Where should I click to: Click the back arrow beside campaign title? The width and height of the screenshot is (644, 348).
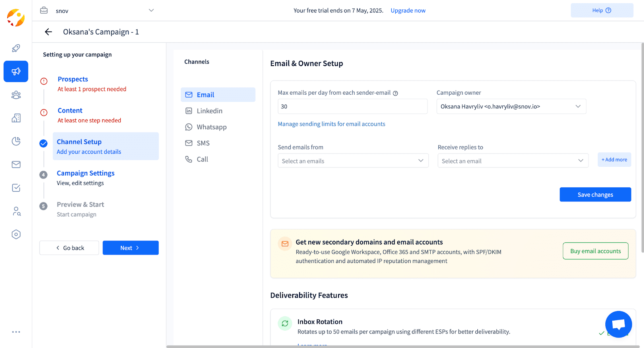[48, 32]
